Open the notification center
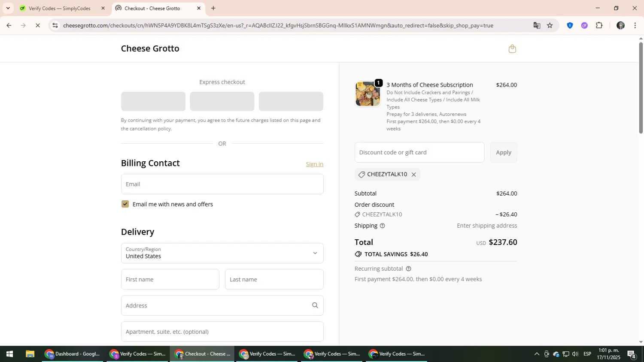The image size is (644, 362). pos(632,354)
